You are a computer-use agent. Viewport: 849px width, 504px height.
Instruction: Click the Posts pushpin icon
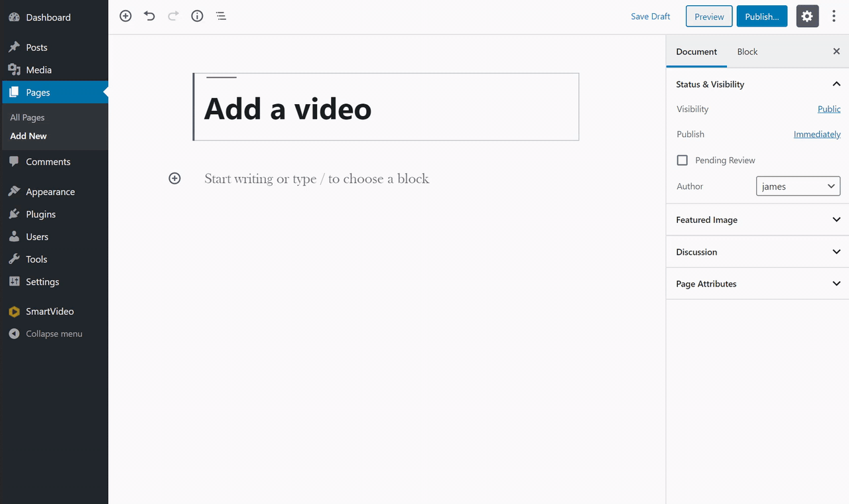[14, 47]
